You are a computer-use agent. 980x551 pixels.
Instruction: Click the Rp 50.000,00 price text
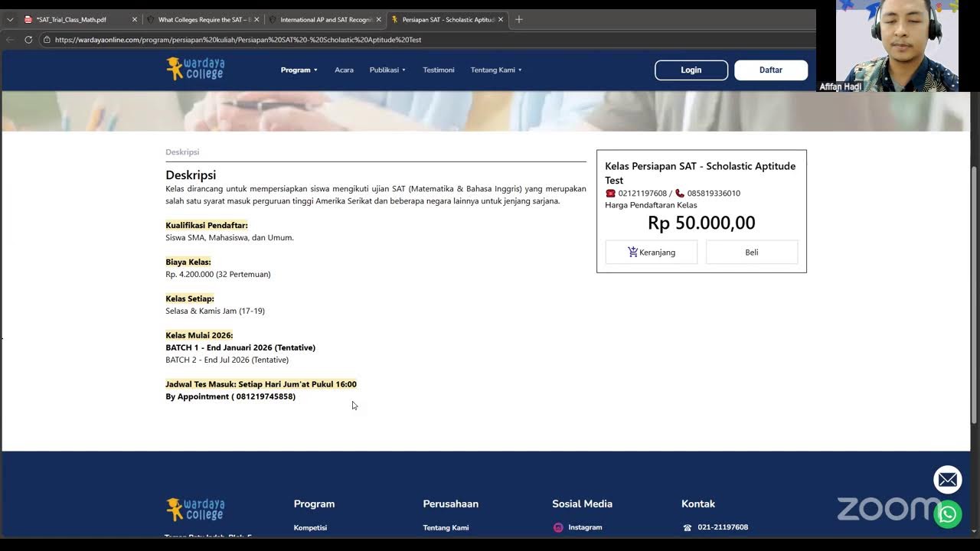(701, 223)
